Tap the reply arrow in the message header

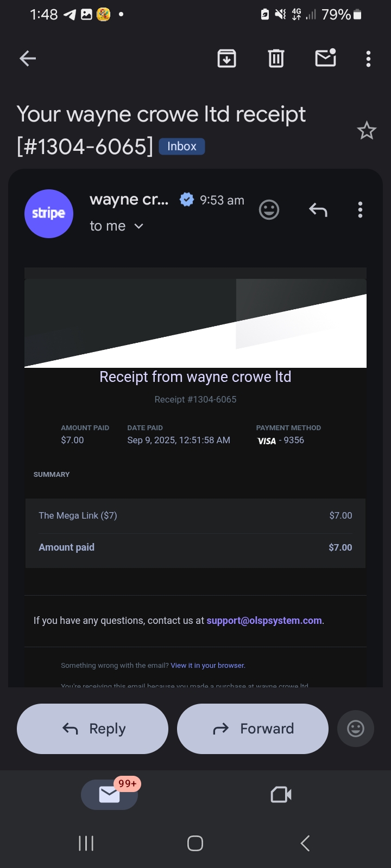pyautogui.click(x=318, y=210)
